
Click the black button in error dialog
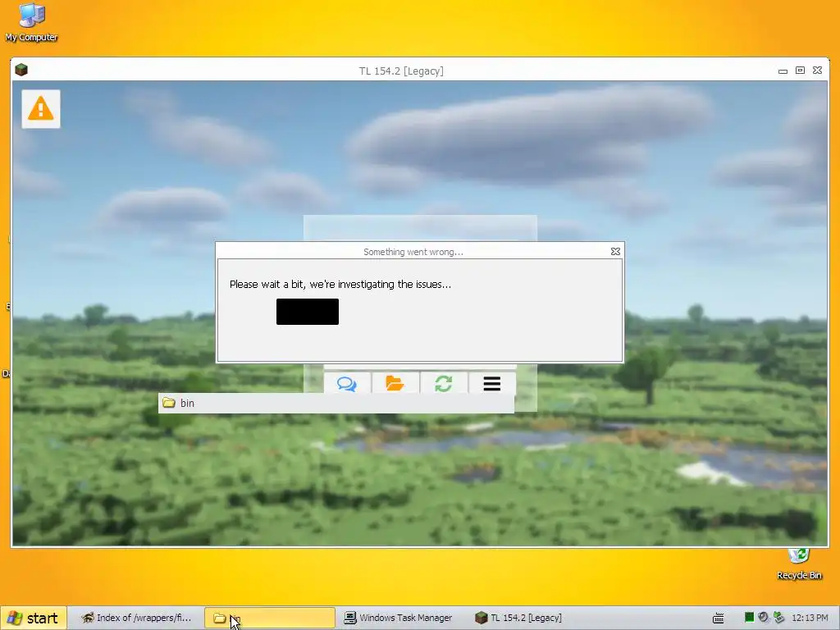point(308,312)
